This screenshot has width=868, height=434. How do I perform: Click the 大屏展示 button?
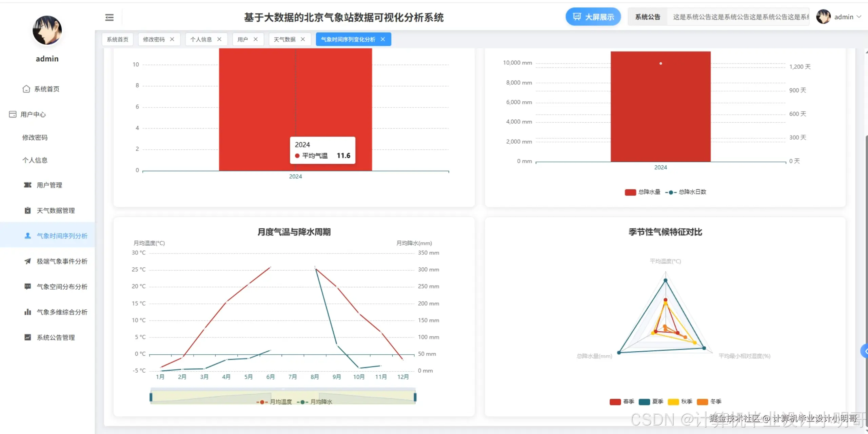tap(593, 17)
